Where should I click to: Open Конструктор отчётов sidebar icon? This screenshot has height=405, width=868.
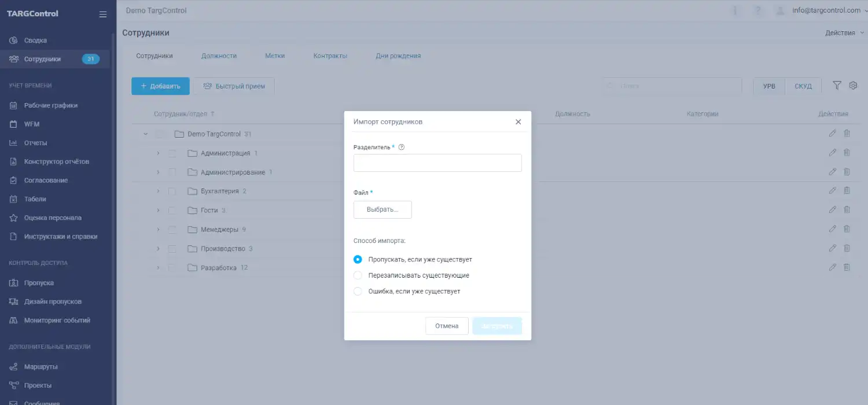14,161
